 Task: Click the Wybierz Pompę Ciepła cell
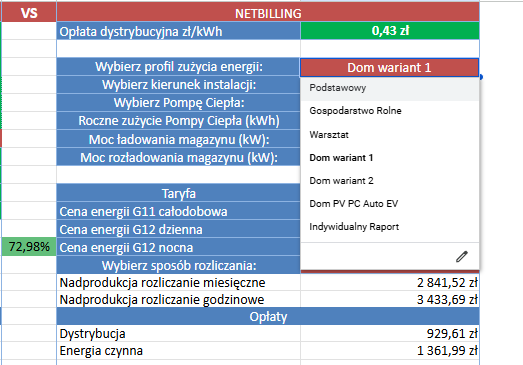click(x=178, y=103)
